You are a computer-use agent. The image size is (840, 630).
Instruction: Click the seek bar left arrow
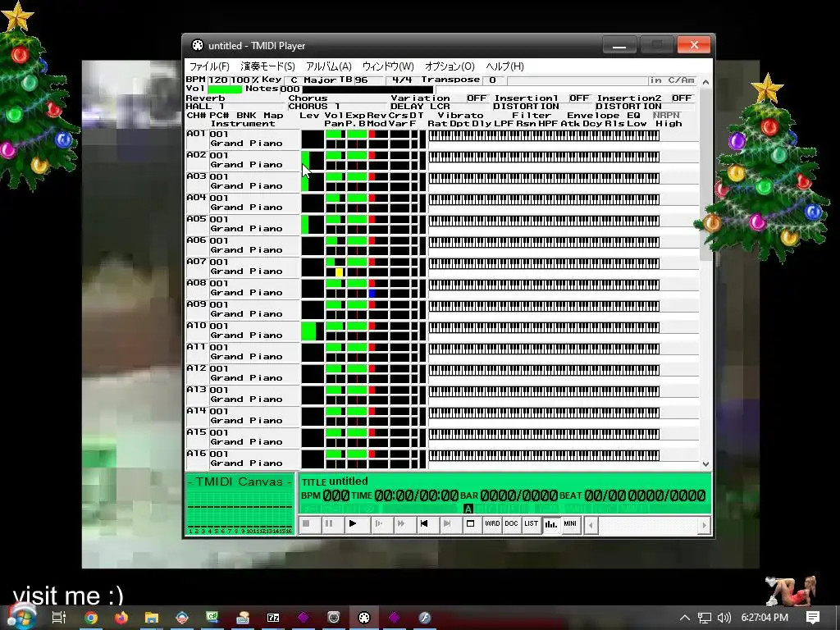591,526
